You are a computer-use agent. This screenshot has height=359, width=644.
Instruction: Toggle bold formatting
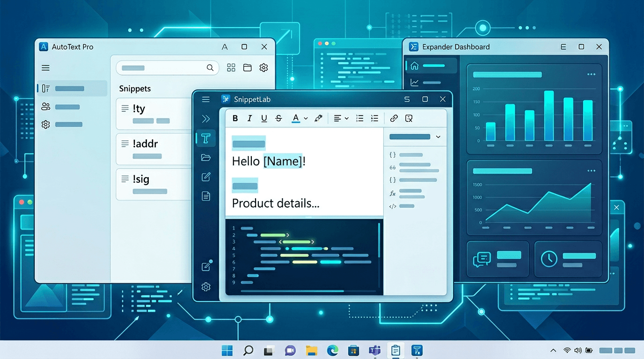point(235,118)
